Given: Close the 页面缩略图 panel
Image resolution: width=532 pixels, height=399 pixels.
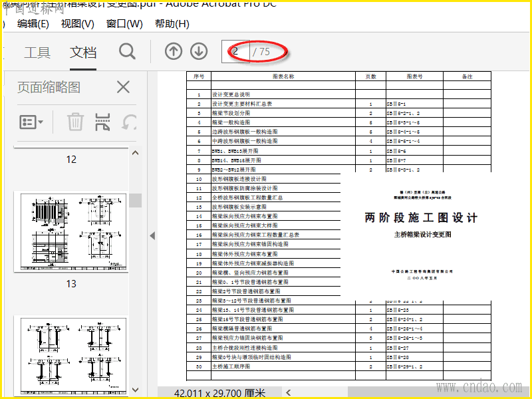Looking at the screenshot, I should (123, 87).
